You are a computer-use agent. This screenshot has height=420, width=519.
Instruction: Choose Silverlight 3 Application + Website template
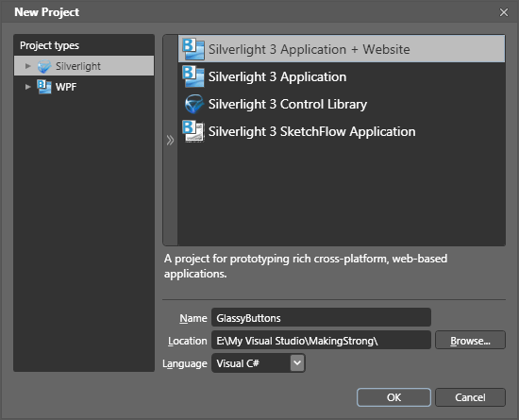pos(342,49)
